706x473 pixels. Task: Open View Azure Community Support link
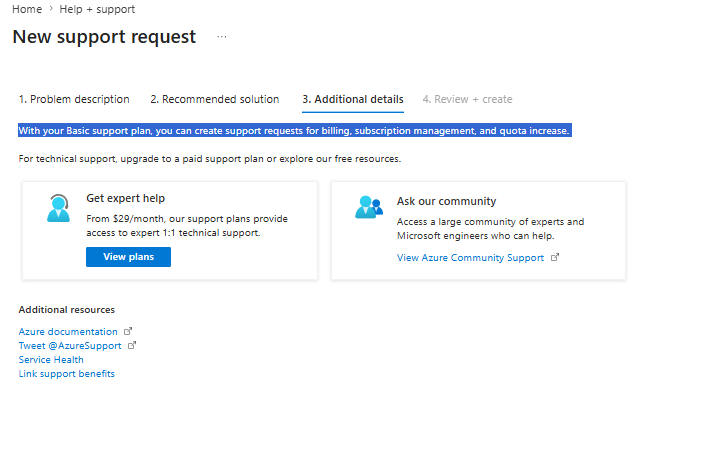470,257
